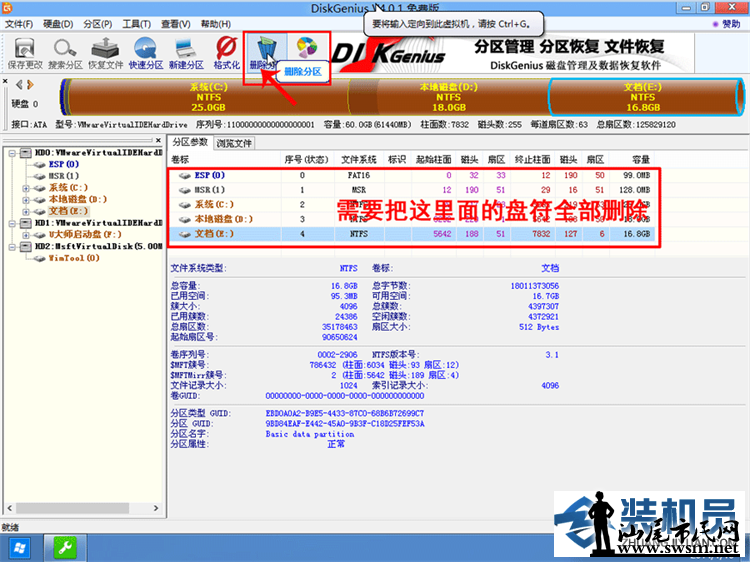
Task: Select the Format (格式化) tool icon
Action: coord(226,53)
